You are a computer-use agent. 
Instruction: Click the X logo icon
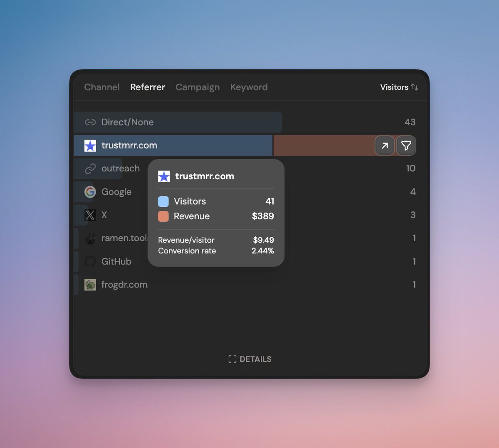(90, 215)
